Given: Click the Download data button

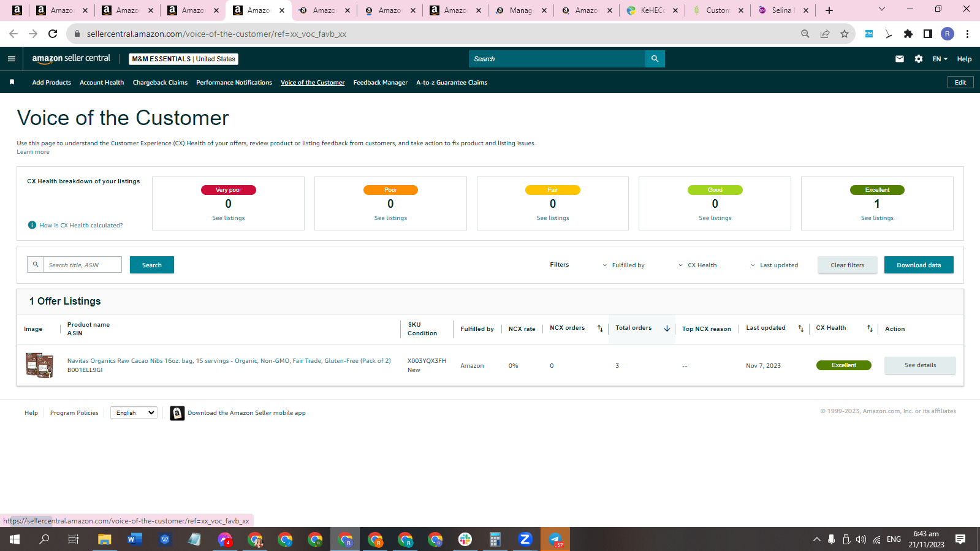Looking at the screenshot, I should click(919, 265).
